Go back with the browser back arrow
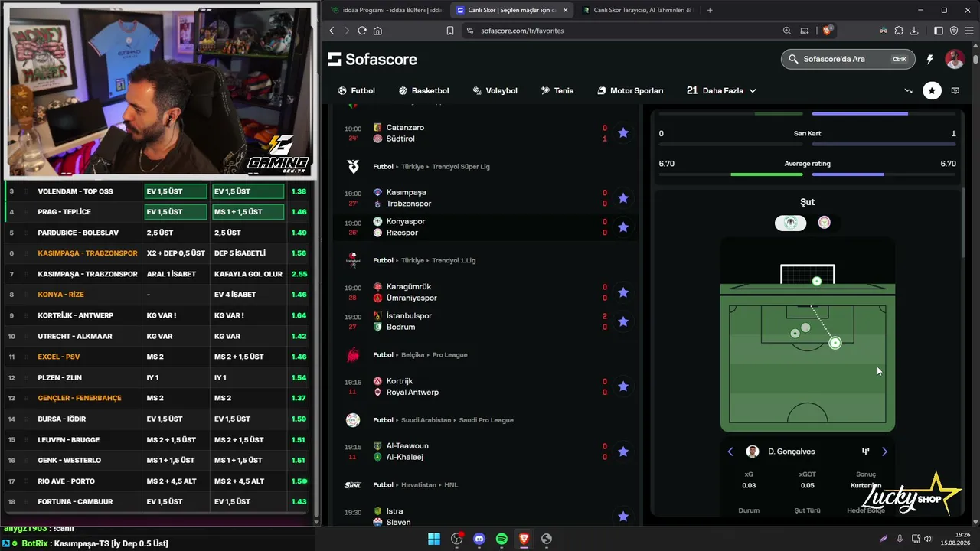 332,31
